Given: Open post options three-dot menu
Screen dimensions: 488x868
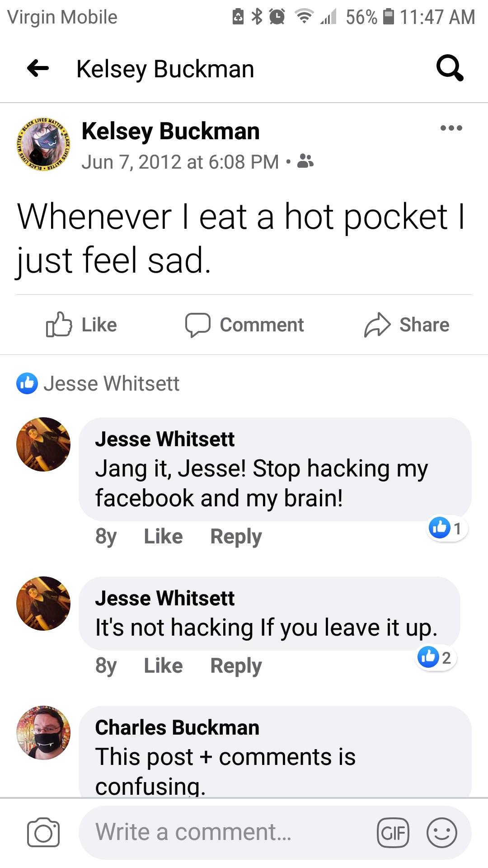Looking at the screenshot, I should pos(451,128).
